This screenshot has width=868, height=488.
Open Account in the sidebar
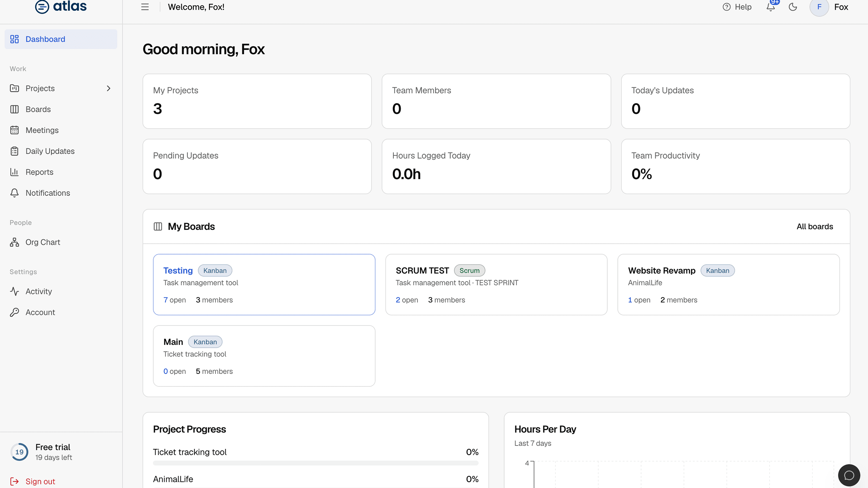(61, 312)
